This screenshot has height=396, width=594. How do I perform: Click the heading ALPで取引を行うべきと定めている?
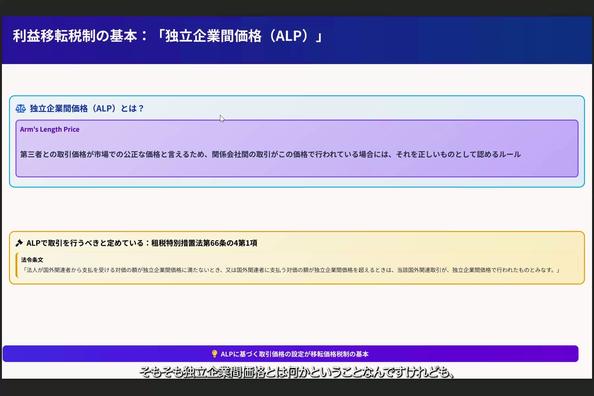[142, 243]
